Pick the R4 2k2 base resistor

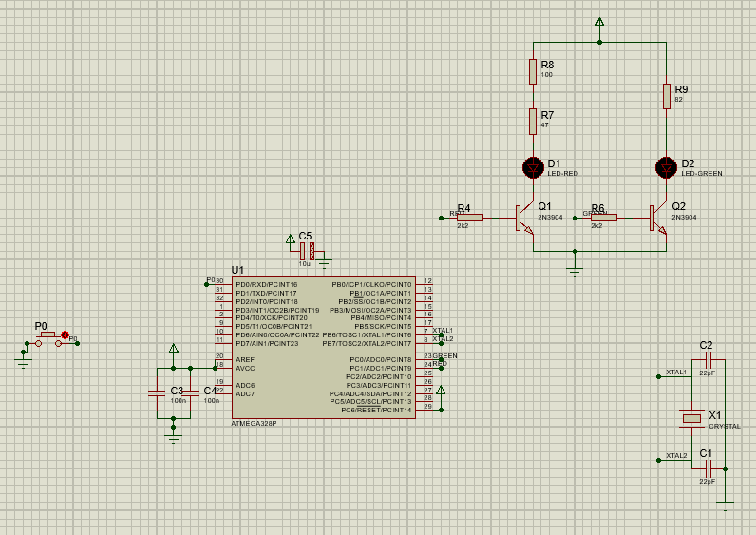470,218
